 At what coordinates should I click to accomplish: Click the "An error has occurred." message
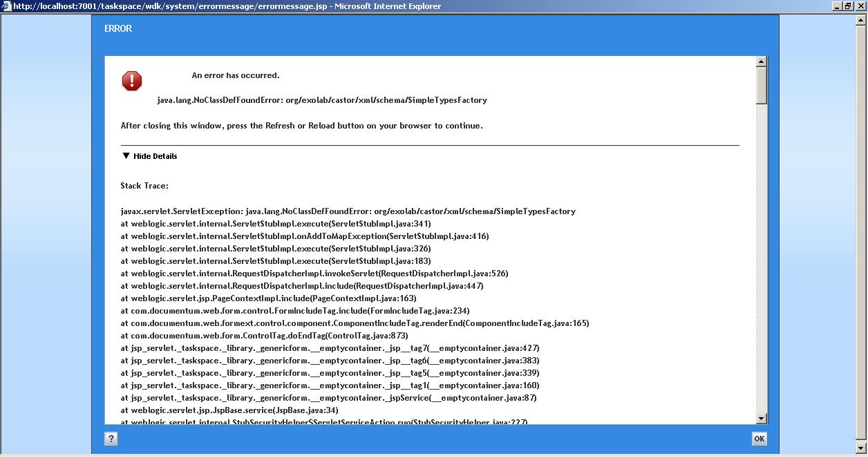click(x=236, y=75)
